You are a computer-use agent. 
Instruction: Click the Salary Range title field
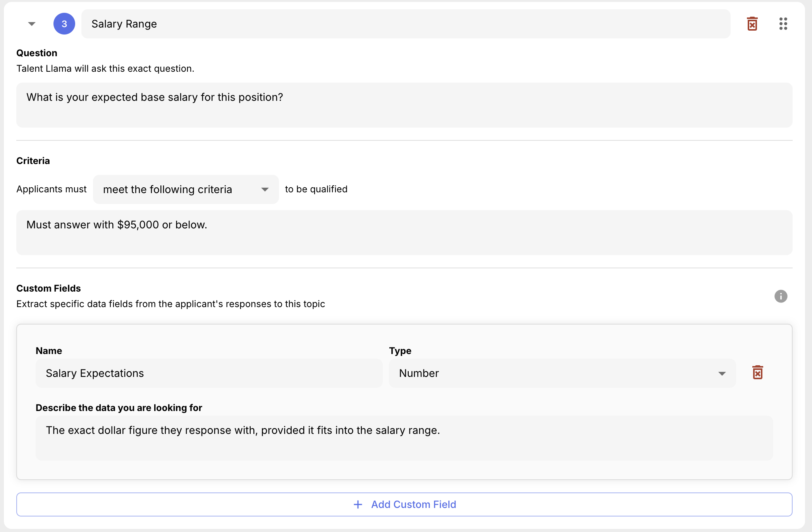point(405,24)
